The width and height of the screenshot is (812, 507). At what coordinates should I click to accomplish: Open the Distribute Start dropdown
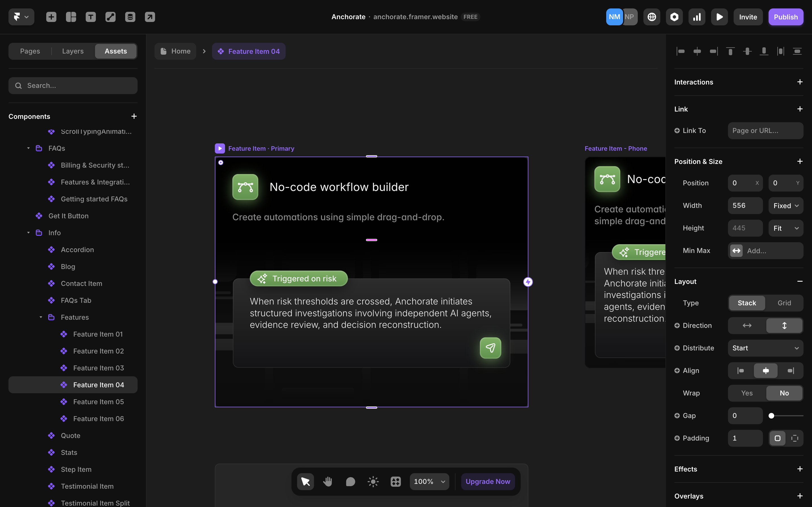[765, 348]
